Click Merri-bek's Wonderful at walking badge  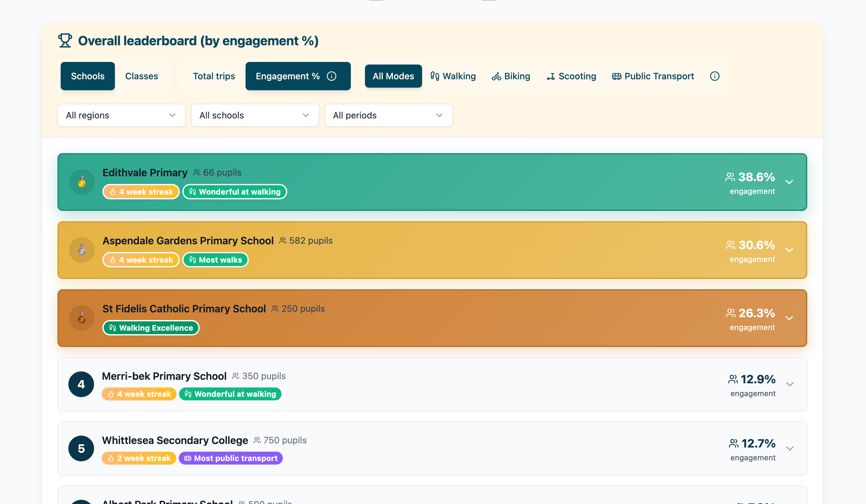[230, 394]
